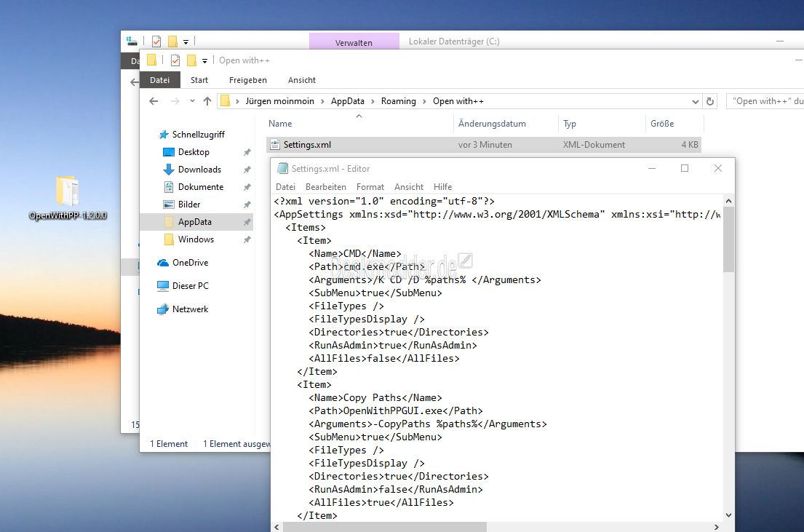Click the folder system icon of the Open with++ window
Viewport: 804px width, 532px height.
(x=152, y=60)
